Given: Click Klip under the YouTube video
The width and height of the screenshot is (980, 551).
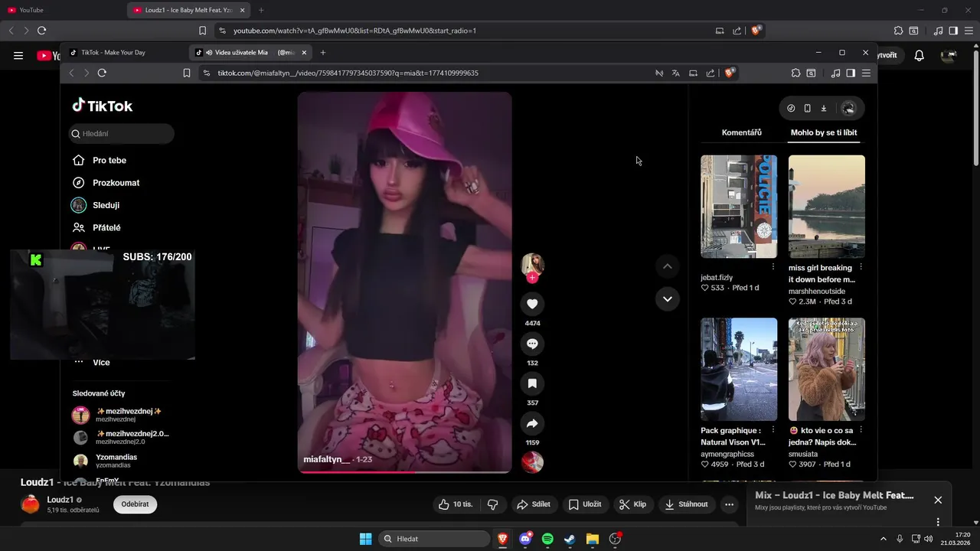Looking at the screenshot, I should click(632, 504).
